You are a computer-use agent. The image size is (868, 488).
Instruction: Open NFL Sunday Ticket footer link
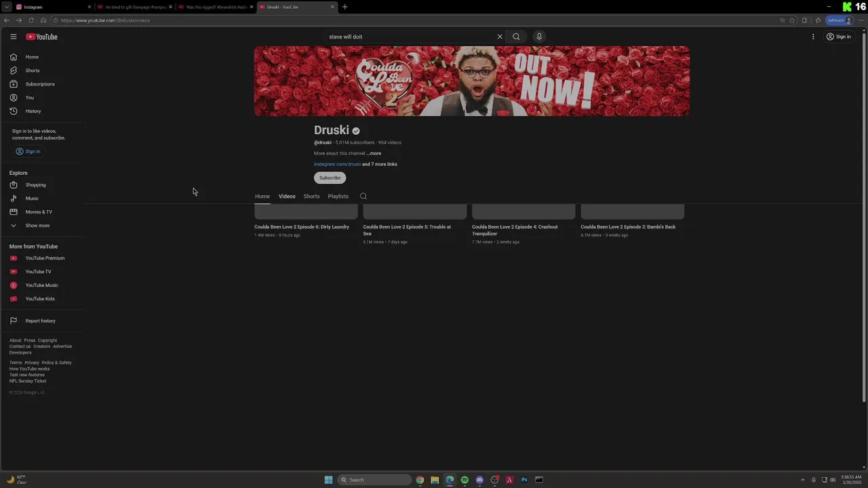point(28,381)
